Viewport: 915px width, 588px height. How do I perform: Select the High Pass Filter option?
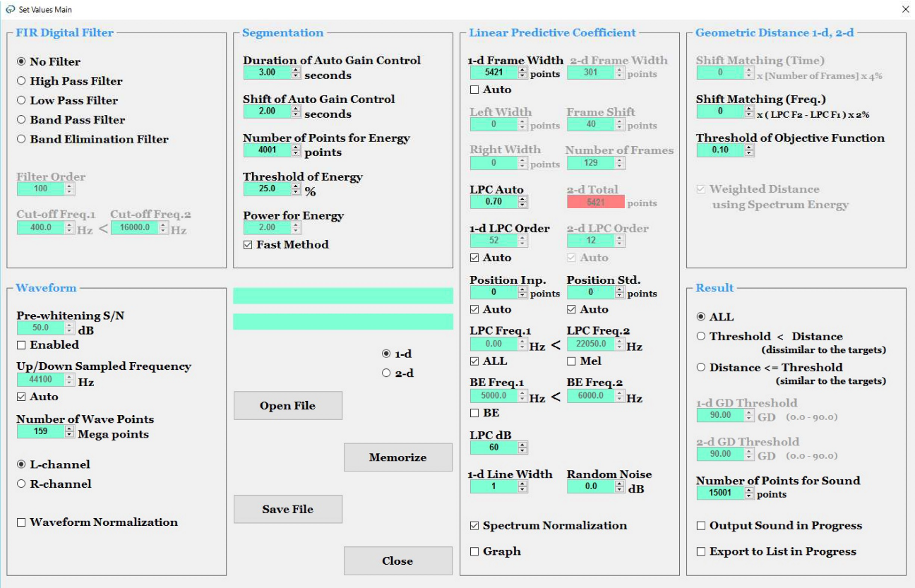point(21,81)
